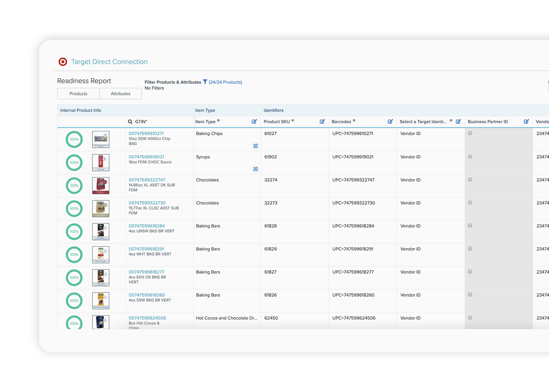The height and width of the screenshot is (392, 549).
Task: Click 100% readiness ring for 16oz FDM CHOC Sauce
Action: [x=74, y=162]
